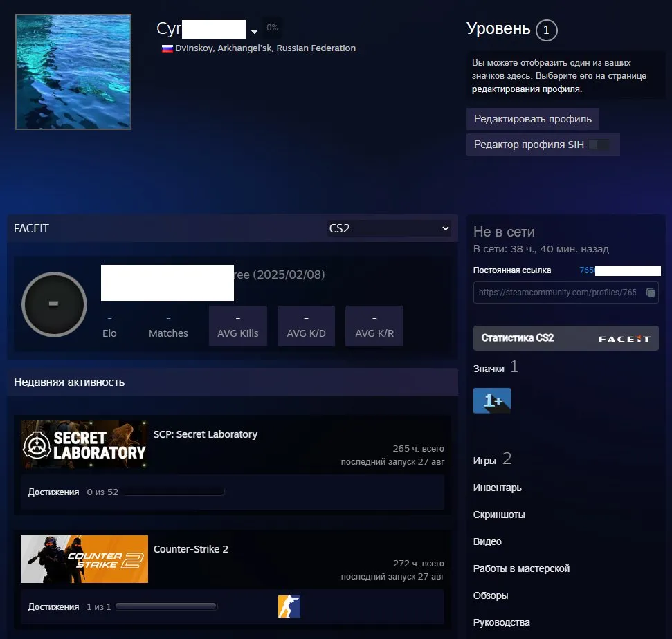Open SCP: Secret Laboratory title link
This screenshot has height=639, width=672.
click(x=206, y=434)
